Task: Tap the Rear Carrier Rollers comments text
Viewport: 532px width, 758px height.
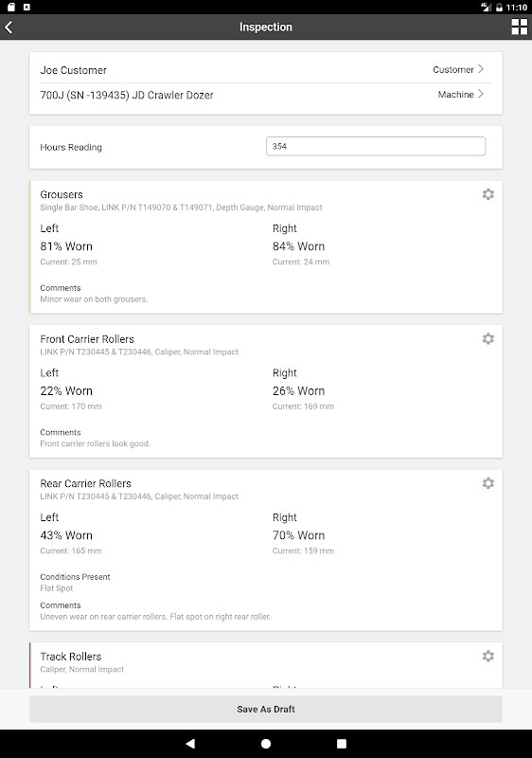Action: pos(155,617)
